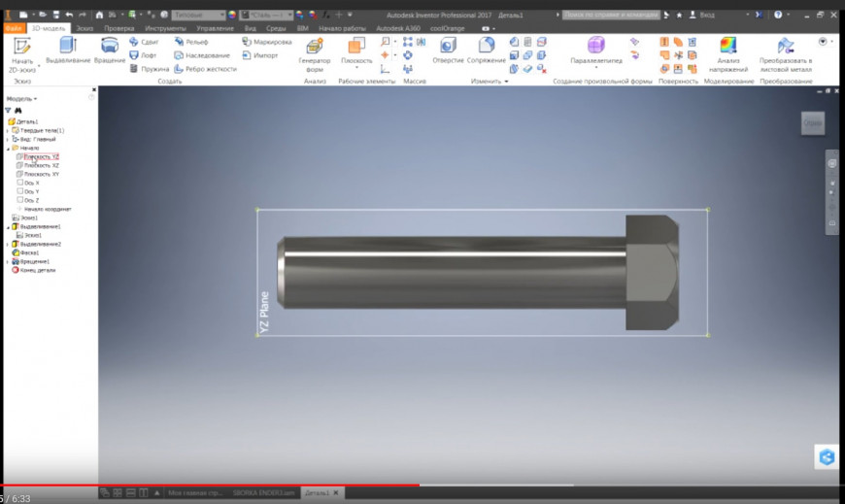845x504 pixels.
Task: Open the Plane (Плоскость) dropdown arrow
Action: (356, 68)
